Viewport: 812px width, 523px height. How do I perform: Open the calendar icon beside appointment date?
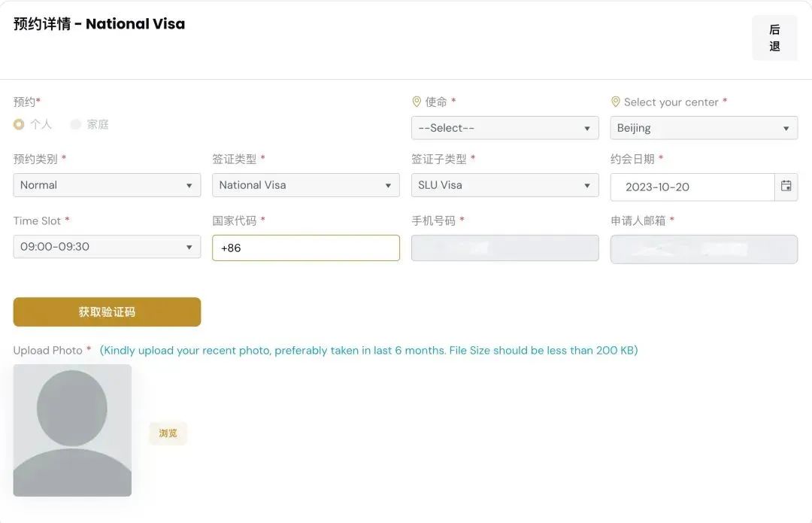point(786,187)
